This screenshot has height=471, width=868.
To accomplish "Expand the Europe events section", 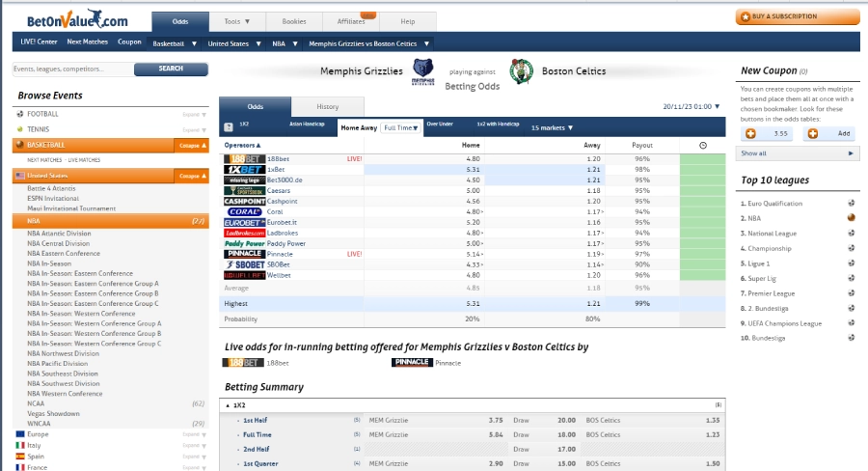I will (x=194, y=434).
